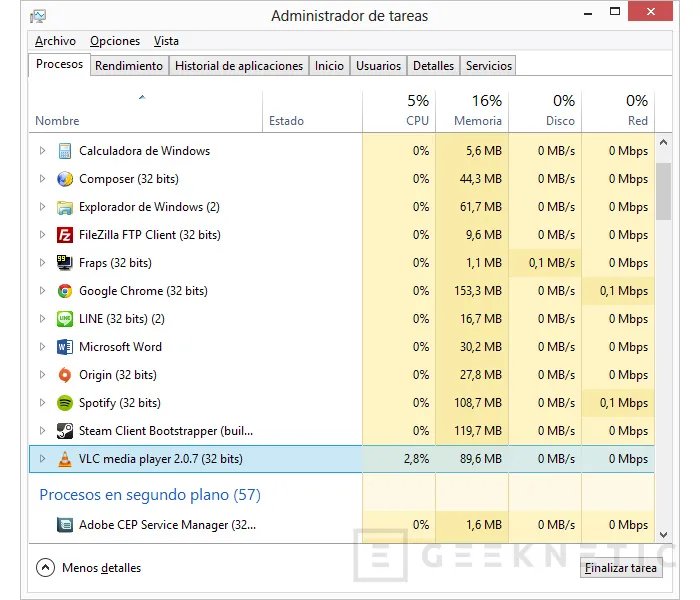Sort by the Nombre column header
700x600 pixels.
(145, 112)
